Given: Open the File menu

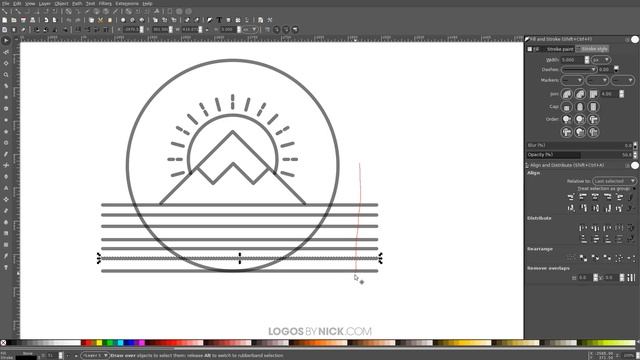Looking at the screenshot, I should 5,3.
